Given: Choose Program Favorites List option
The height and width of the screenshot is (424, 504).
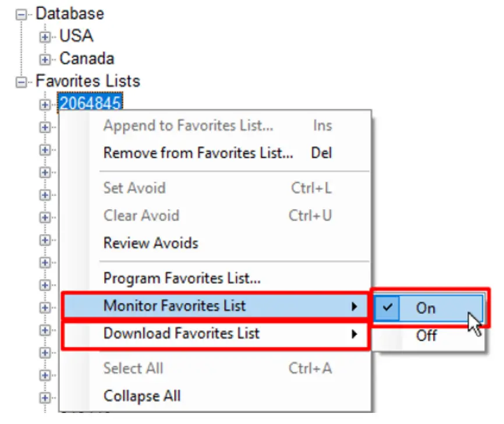Looking at the screenshot, I should (x=182, y=278).
